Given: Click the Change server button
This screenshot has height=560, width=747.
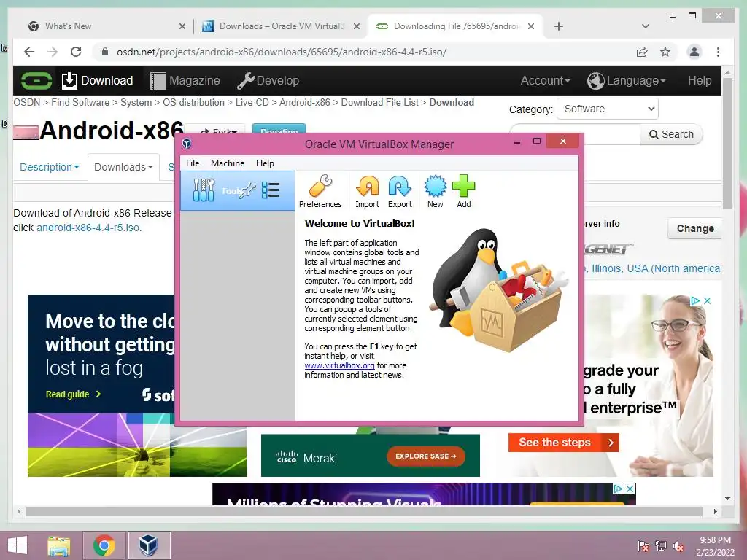Looking at the screenshot, I should click(695, 228).
